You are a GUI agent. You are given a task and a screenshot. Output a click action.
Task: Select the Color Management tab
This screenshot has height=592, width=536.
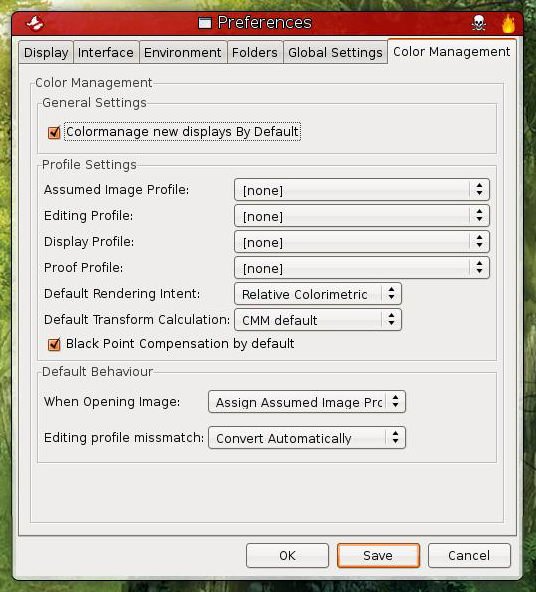point(452,51)
